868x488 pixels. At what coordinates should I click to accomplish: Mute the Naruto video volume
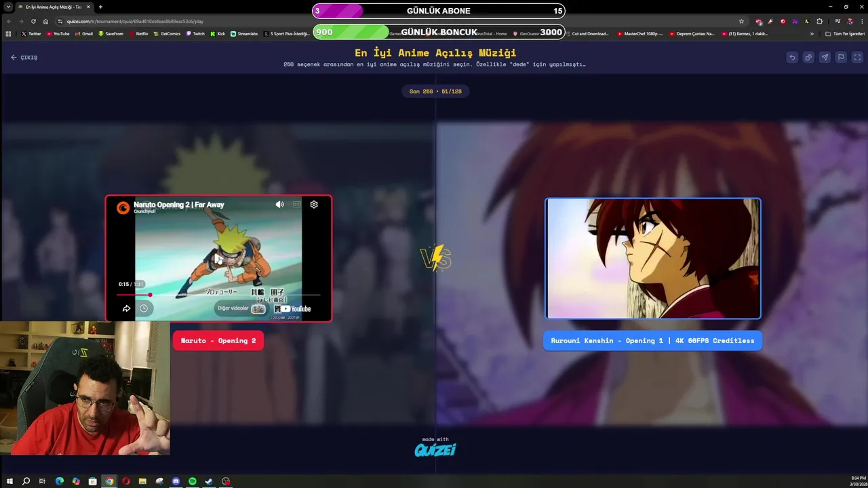pyautogui.click(x=279, y=204)
